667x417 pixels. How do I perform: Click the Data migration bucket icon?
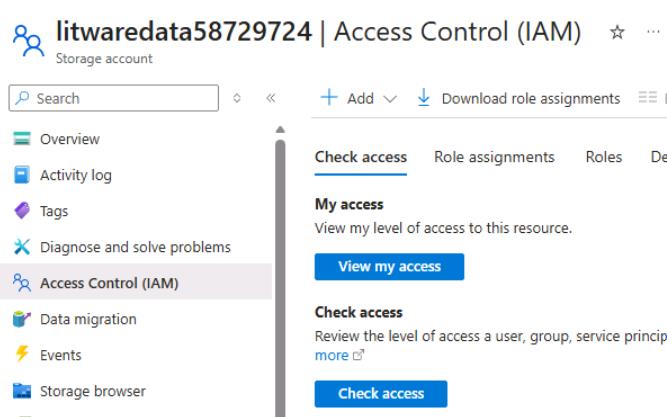[22, 319]
